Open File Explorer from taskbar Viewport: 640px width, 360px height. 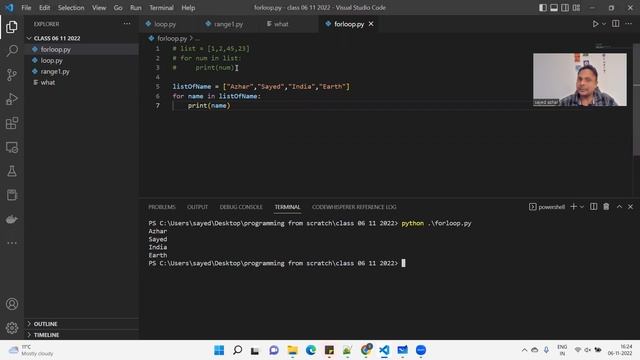point(292,350)
